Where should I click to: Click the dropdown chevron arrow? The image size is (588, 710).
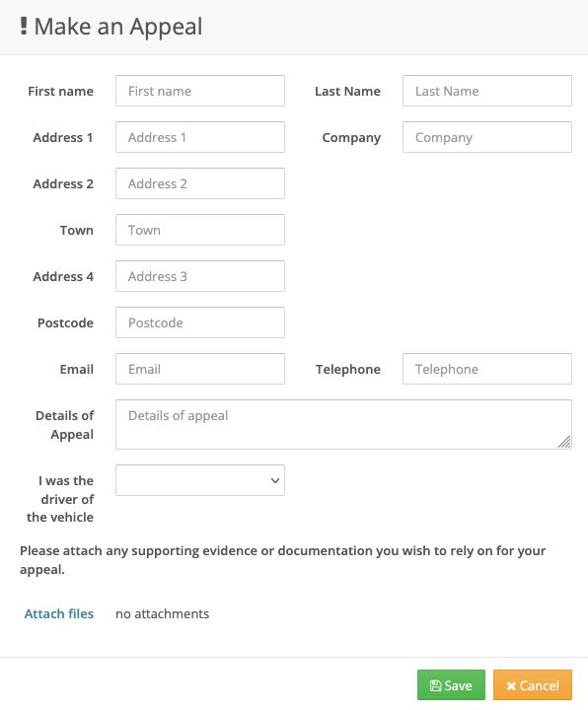point(274,480)
